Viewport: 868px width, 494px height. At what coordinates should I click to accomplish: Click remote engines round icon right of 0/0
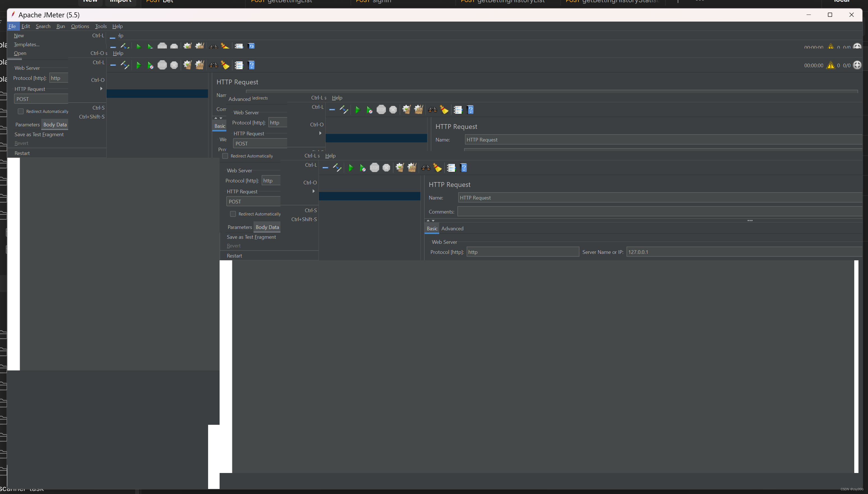857,65
